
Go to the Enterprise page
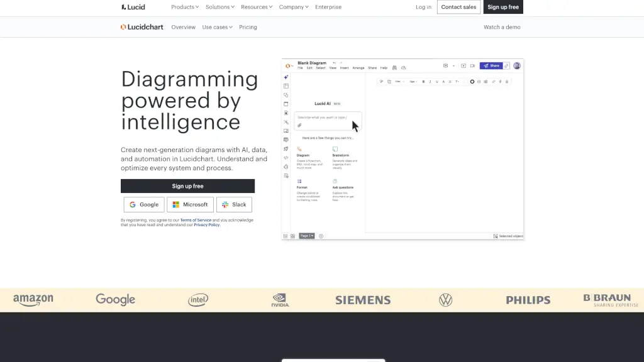pos(328,7)
